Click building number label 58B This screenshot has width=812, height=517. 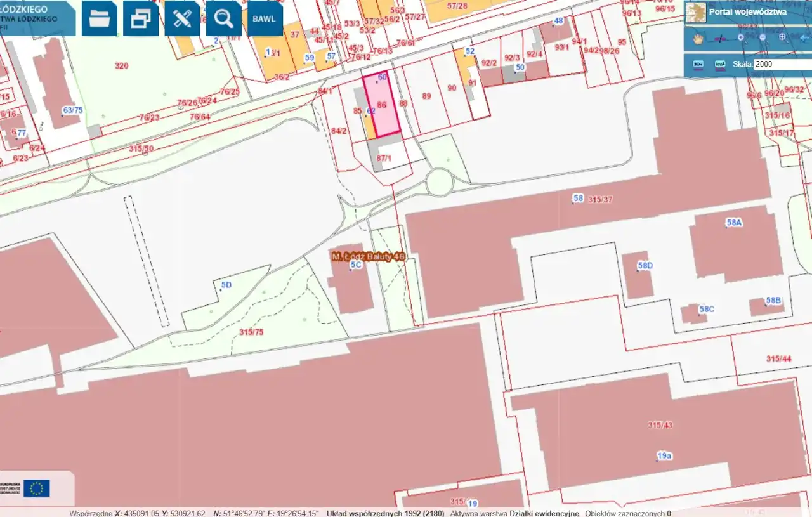pos(773,300)
